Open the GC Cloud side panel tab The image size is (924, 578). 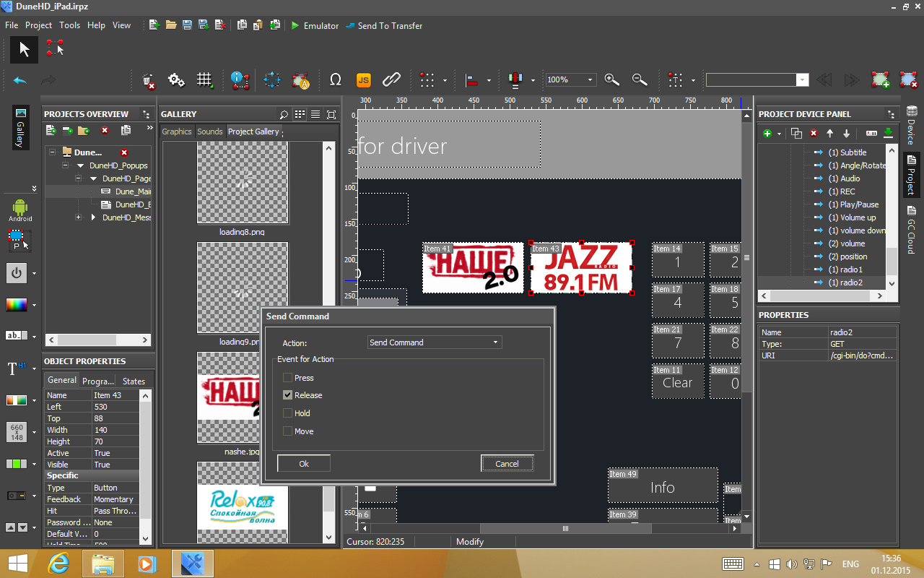(x=911, y=230)
